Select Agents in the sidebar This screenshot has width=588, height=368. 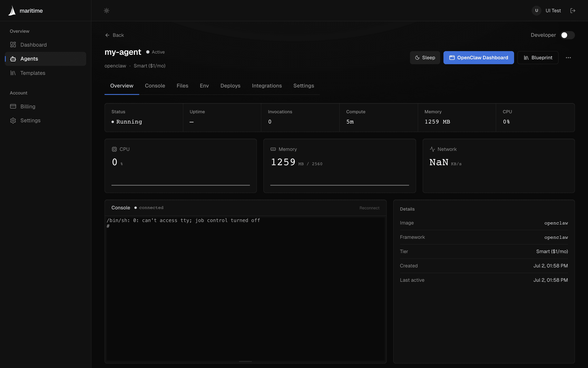pos(46,59)
